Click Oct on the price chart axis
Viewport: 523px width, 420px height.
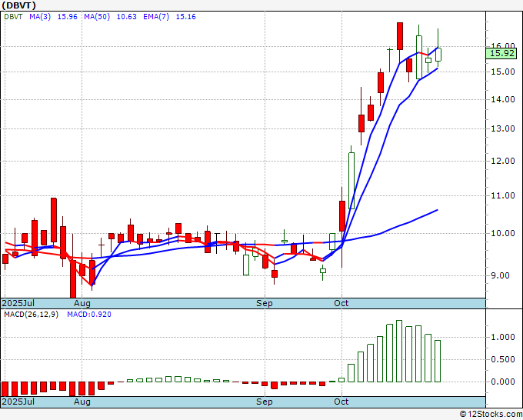[341, 303]
